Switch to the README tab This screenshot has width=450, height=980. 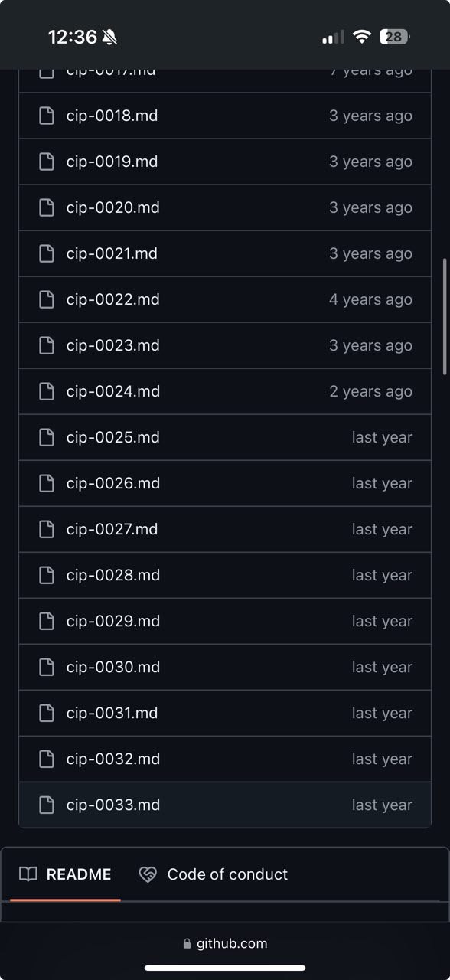click(x=65, y=874)
